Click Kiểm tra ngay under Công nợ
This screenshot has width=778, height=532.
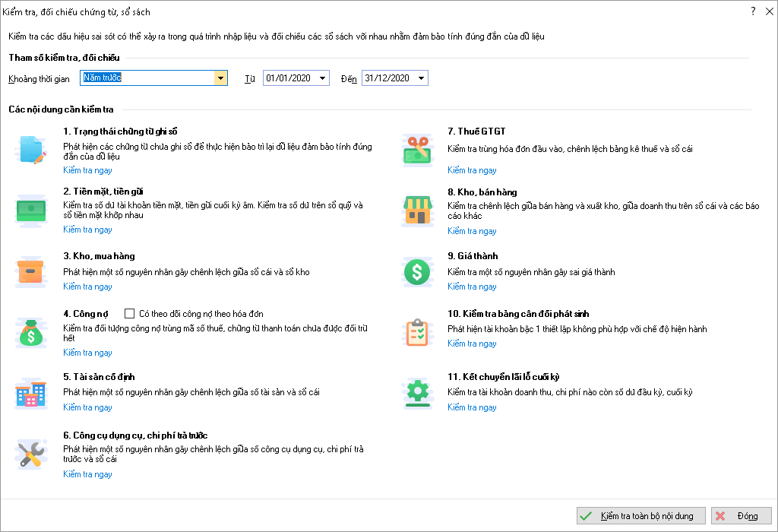[87, 353]
